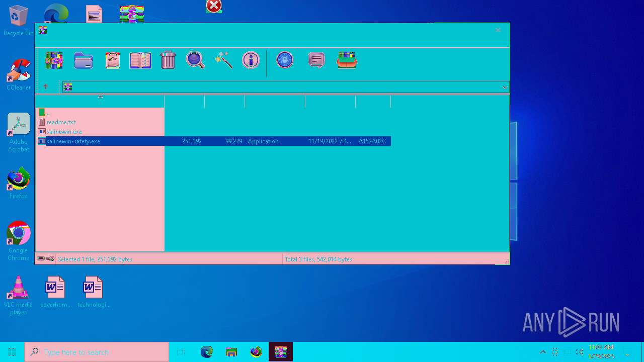The width and height of the screenshot is (644, 362).
Task: Open Adobe Acrobat desktop shortcut
Action: click(18, 133)
